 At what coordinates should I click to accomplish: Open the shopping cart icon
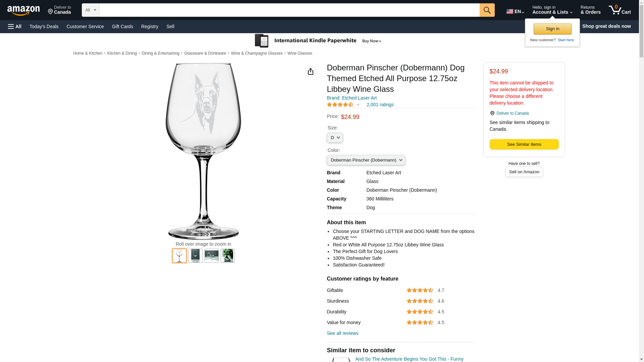620,10
